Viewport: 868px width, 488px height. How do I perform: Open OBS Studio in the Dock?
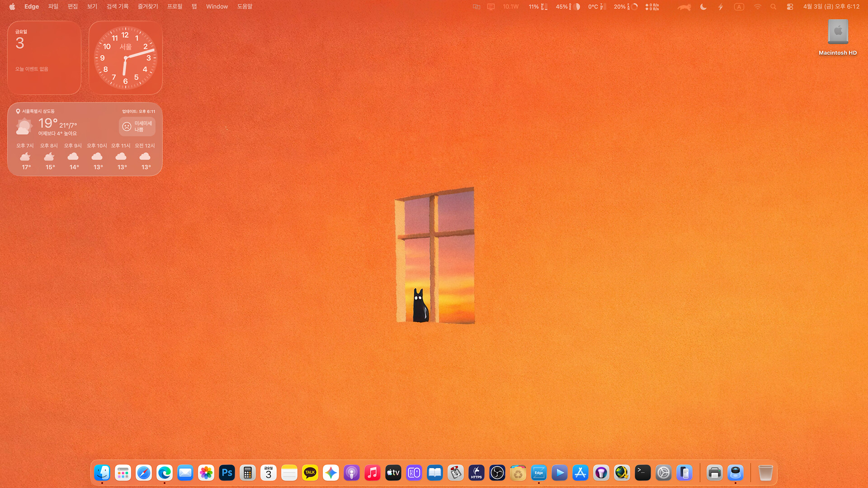coord(497,473)
